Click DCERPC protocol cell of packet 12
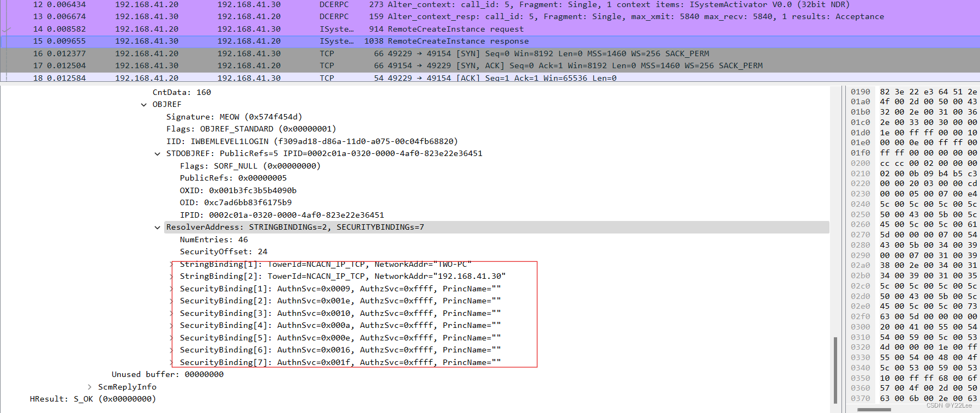 click(334, 5)
